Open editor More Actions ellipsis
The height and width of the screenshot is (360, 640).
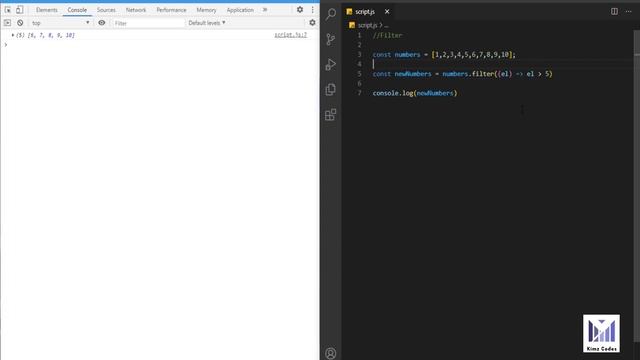pyautogui.click(x=629, y=11)
